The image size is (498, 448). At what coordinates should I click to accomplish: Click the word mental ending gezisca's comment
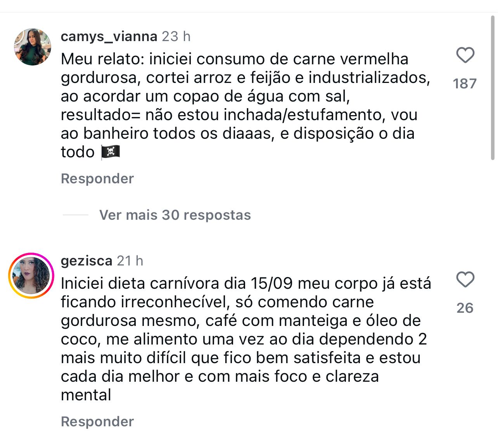pos(86,395)
